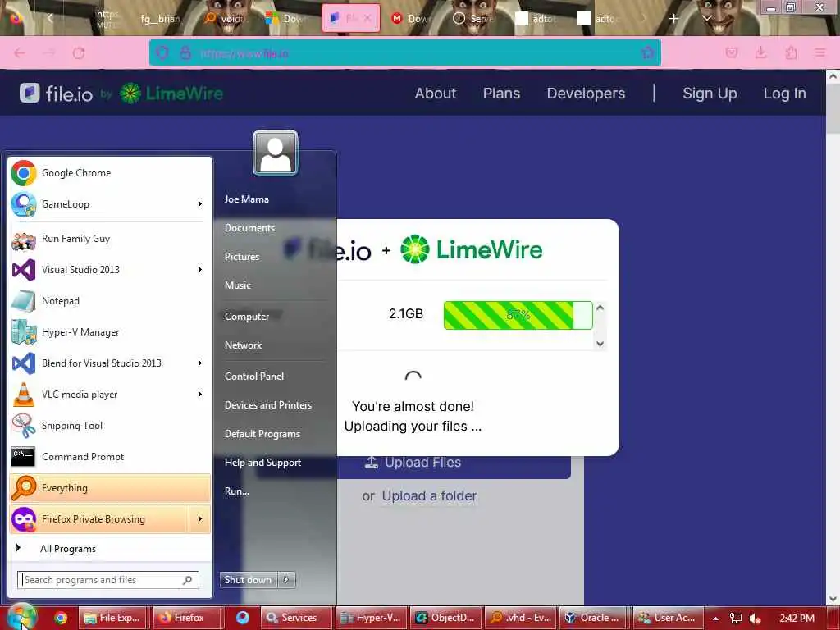
Task: Click the Firefox address bar
Action: pyautogui.click(x=404, y=53)
